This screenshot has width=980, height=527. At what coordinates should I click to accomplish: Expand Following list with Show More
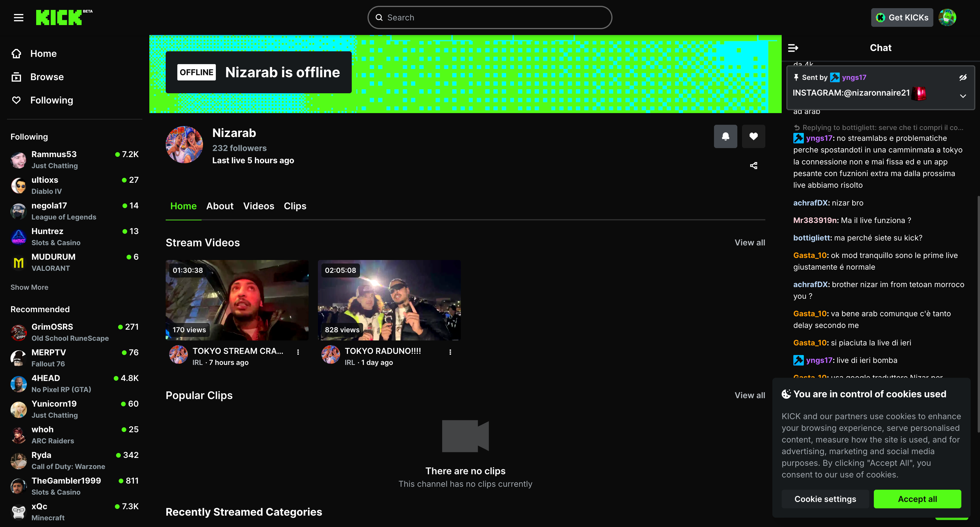click(29, 287)
